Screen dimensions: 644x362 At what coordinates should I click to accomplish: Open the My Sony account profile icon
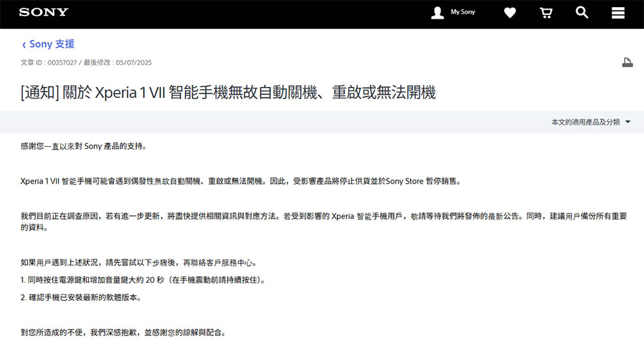click(437, 13)
